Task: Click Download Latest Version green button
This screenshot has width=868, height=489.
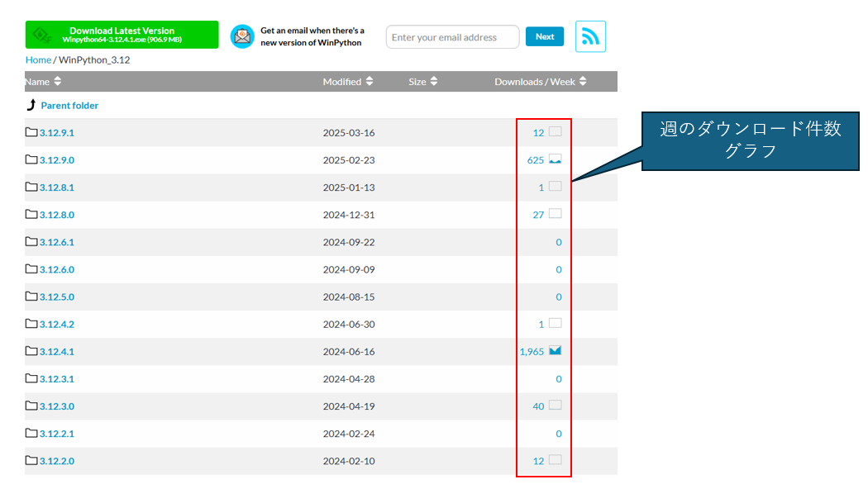Action: point(122,35)
